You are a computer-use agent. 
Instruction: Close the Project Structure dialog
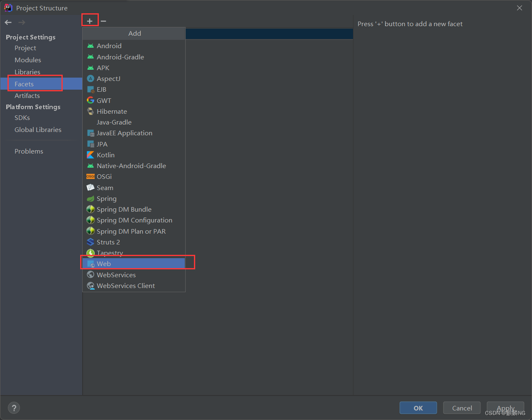[520, 8]
